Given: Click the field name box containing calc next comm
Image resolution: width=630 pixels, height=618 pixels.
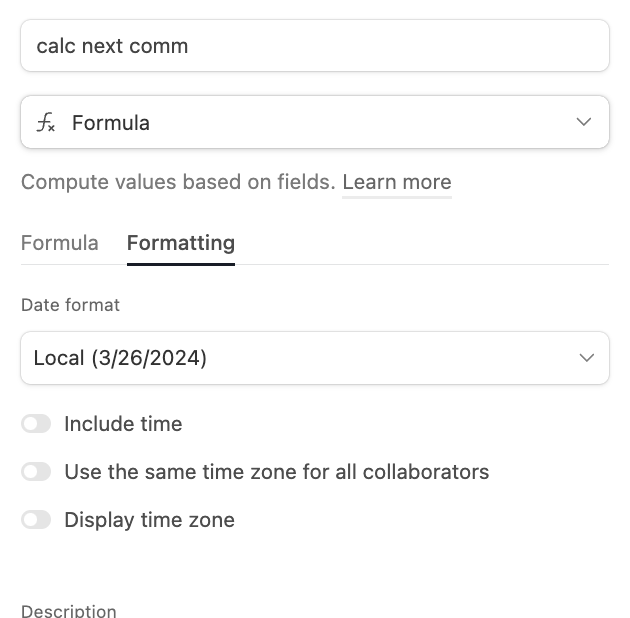Looking at the screenshot, I should coord(315,46).
